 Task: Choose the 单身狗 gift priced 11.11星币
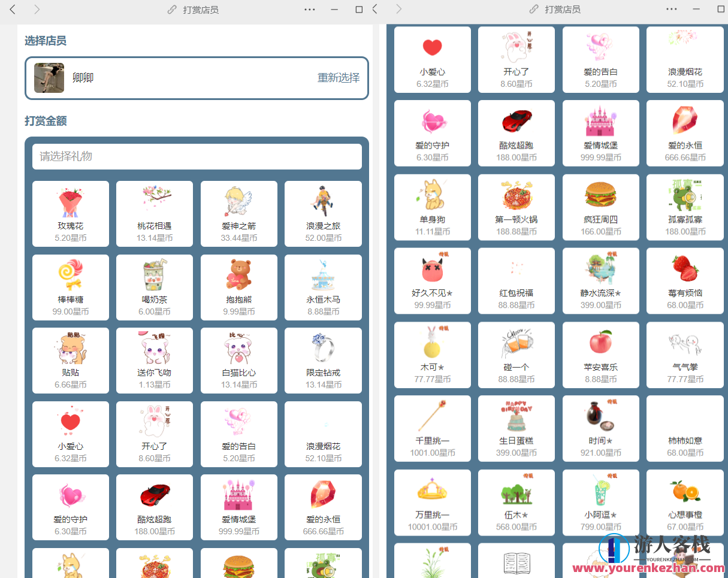(x=433, y=207)
